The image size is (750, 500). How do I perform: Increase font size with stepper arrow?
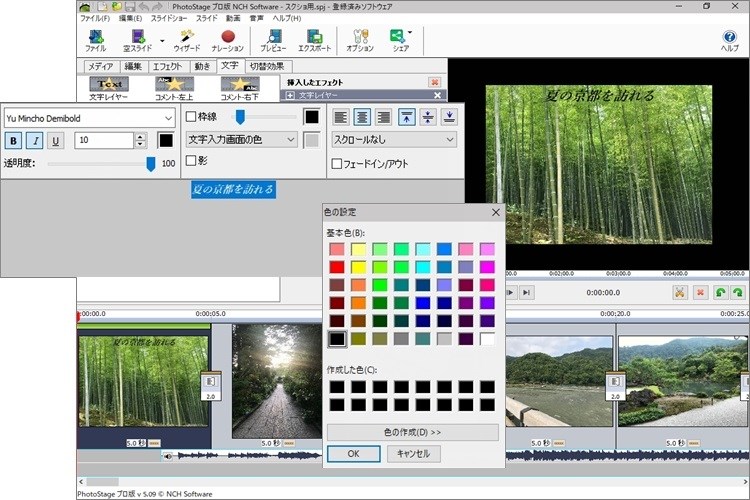[140, 136]
